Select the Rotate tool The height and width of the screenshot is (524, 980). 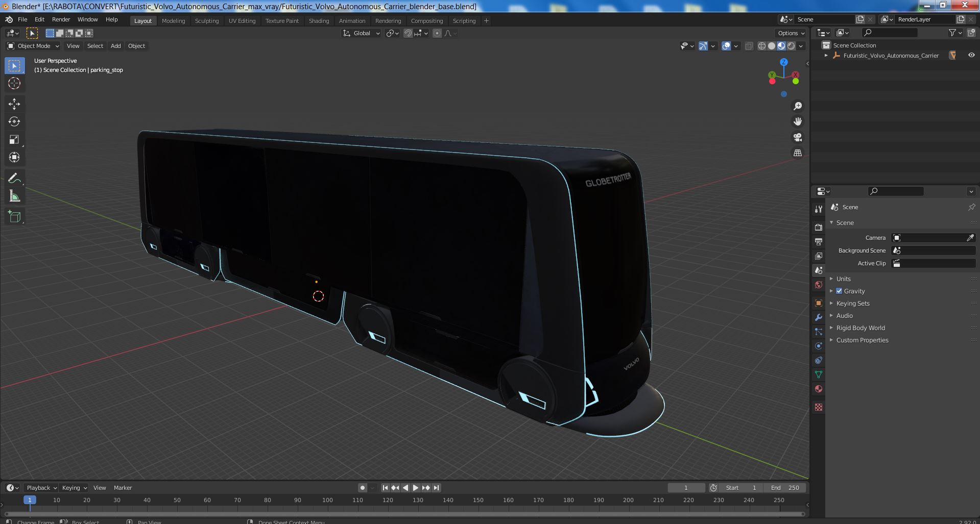click(14, 121)
